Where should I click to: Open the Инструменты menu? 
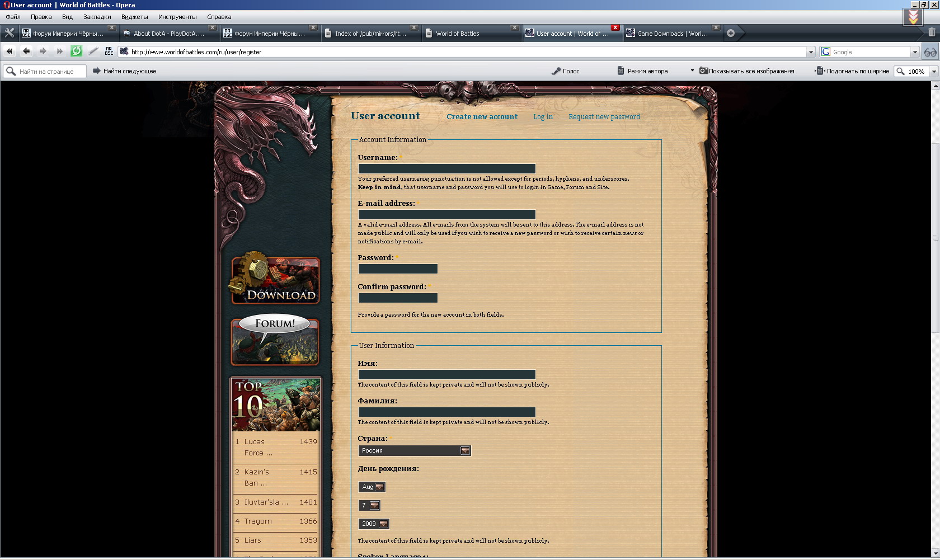tap(177, 17)
